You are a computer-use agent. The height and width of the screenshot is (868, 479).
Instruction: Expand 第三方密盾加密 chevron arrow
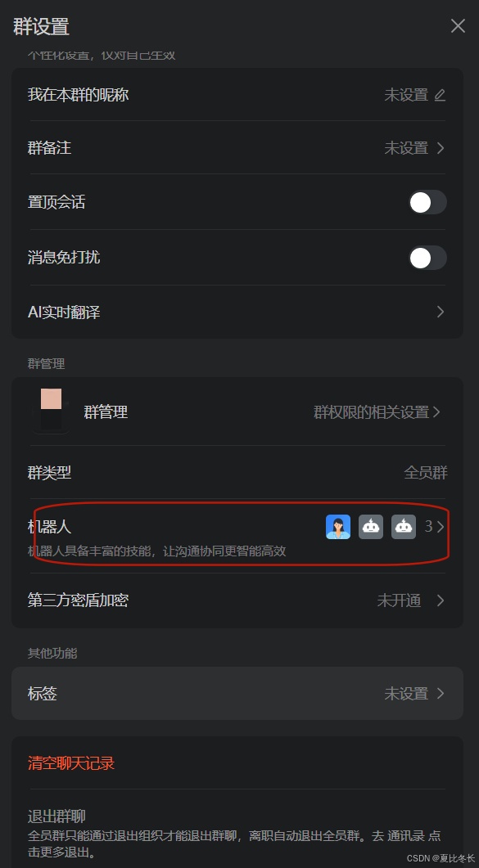pos(441,600)
